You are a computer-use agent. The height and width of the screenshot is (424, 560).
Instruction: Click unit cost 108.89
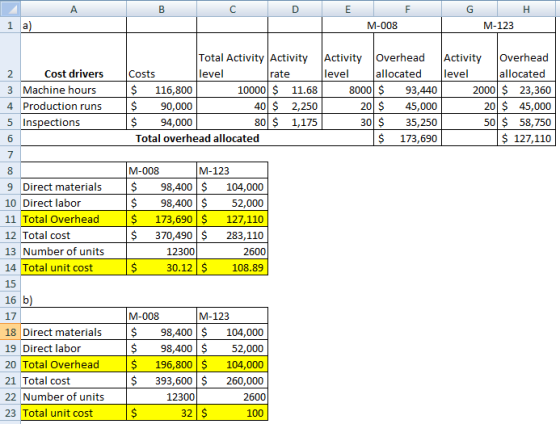pos(232,268)
